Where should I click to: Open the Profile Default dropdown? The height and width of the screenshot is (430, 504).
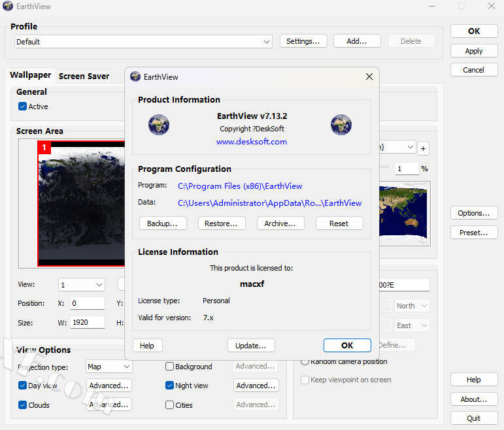(x=143, y=42)
